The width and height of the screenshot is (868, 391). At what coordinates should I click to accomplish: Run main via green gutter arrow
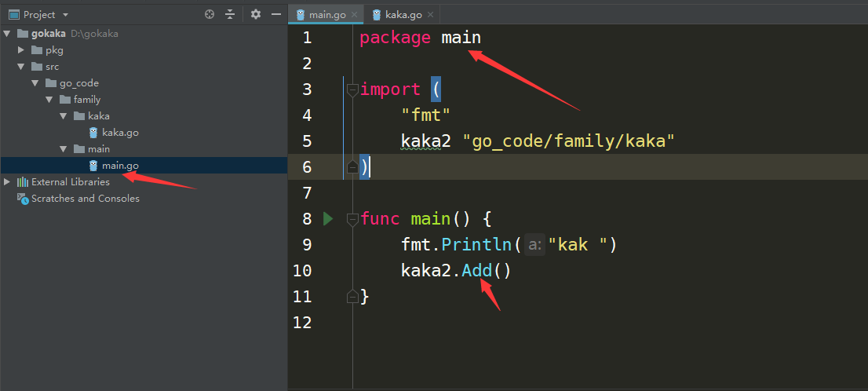pos(328,219)
